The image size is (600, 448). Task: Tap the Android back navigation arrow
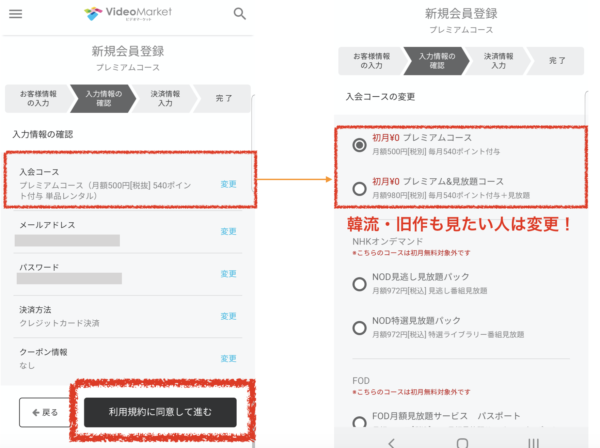[x=391, y=443]
